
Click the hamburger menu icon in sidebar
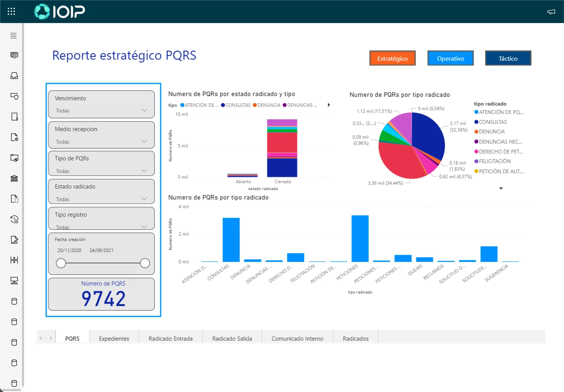click(13, 36)
